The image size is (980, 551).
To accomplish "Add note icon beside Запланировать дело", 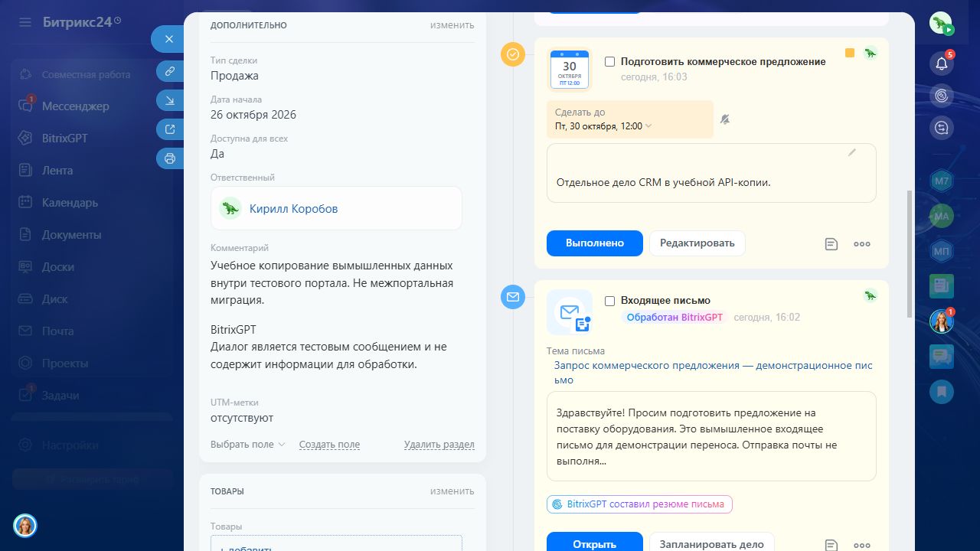I will click(x=831, y=545).
